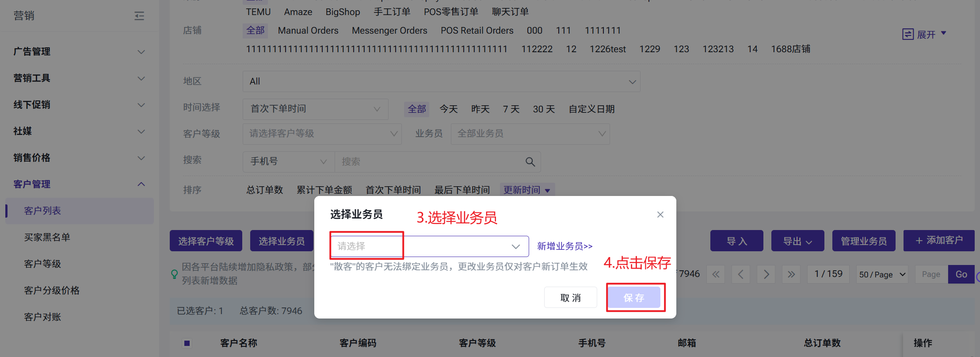
Task: Click the 管理业务员 button
Action: [864, 241]
